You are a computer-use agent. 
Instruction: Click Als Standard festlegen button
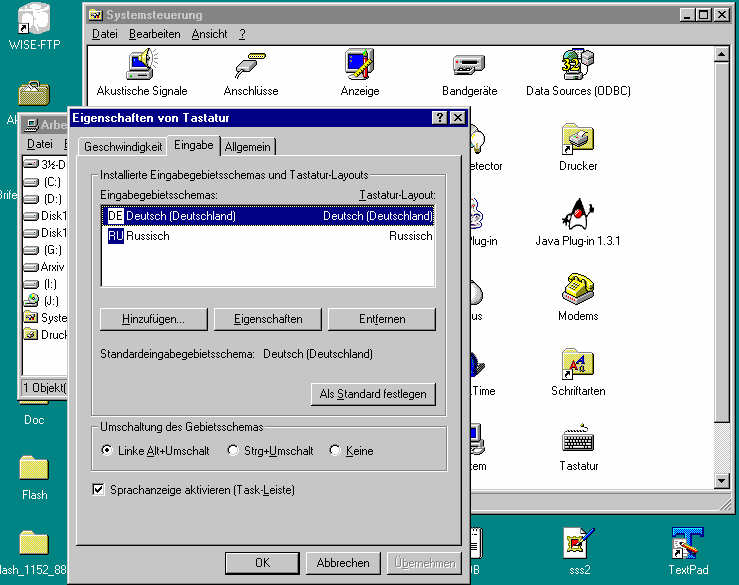[x=373, y=394]
